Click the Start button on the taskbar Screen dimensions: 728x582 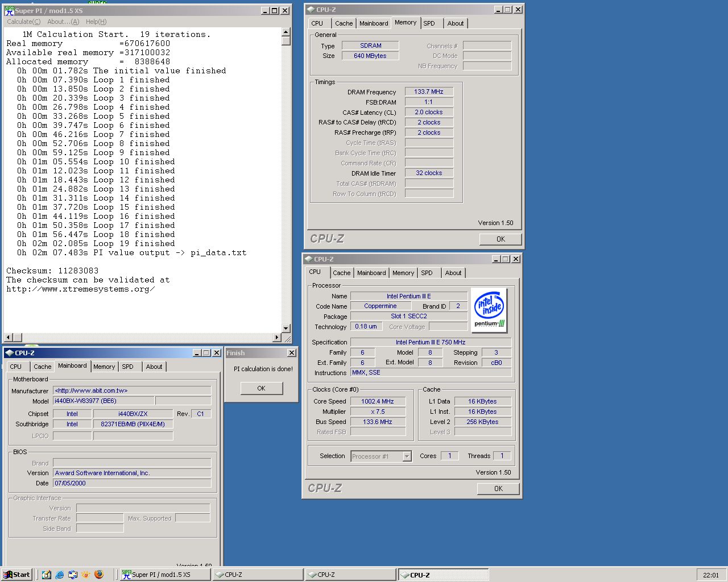16,575
